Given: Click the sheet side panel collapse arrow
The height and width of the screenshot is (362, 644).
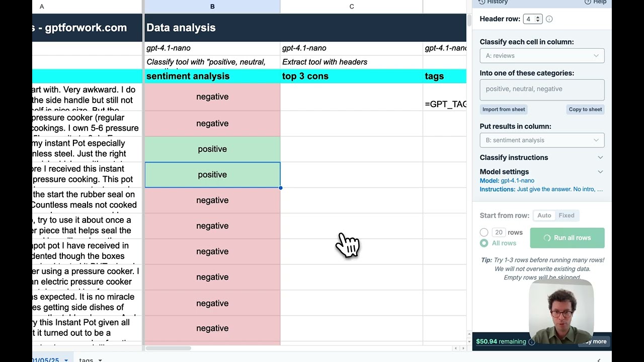Looking at the screenshot, I should 599,360.
